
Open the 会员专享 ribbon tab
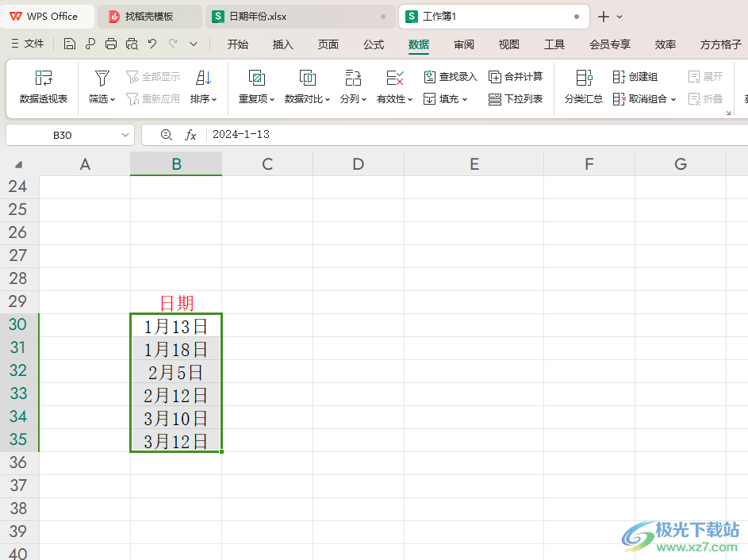tap(610, 44)
